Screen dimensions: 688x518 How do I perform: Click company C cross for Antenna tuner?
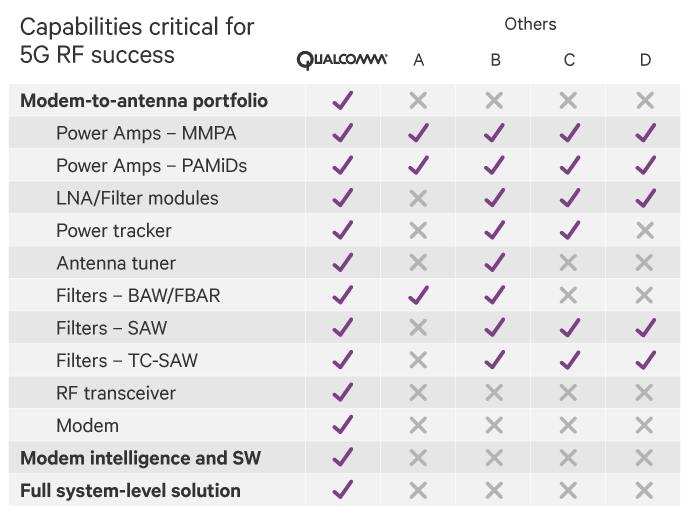(569, 263)
